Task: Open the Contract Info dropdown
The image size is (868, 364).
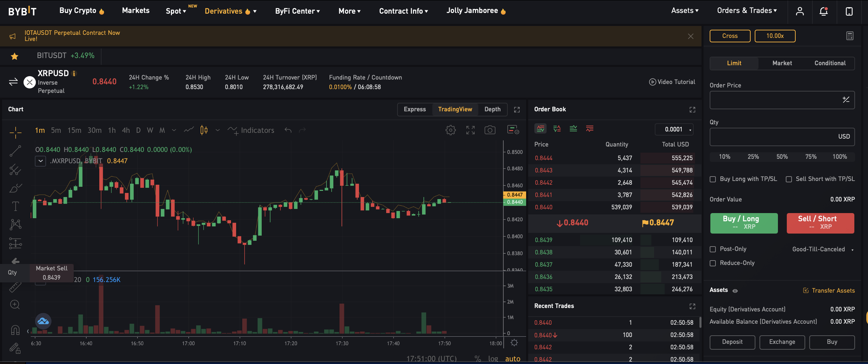Action: [404, 11]
